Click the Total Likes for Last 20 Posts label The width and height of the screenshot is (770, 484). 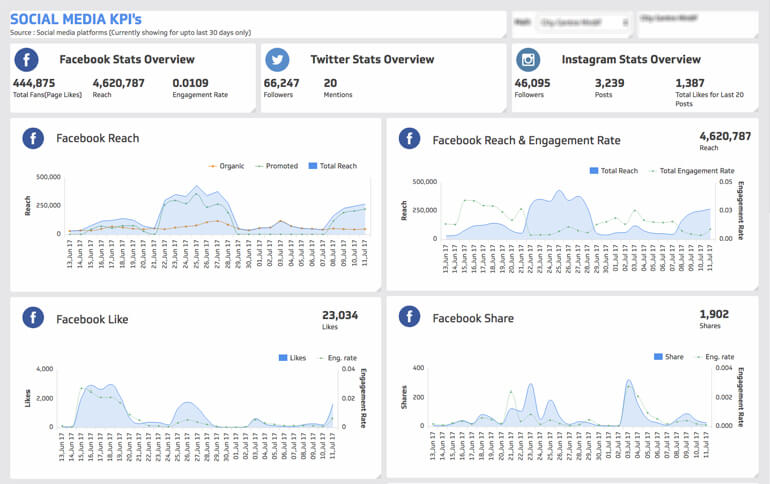[710, 99]
